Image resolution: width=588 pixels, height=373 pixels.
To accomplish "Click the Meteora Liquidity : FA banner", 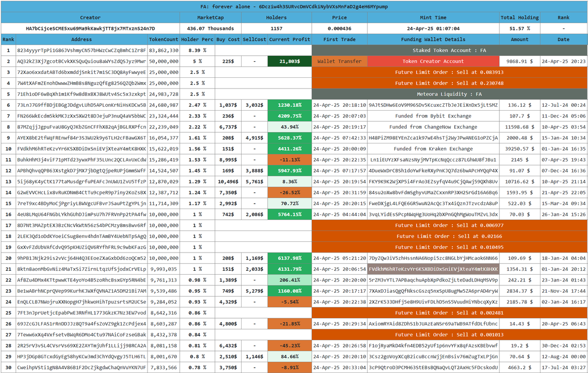I will (x=448, y=94).
